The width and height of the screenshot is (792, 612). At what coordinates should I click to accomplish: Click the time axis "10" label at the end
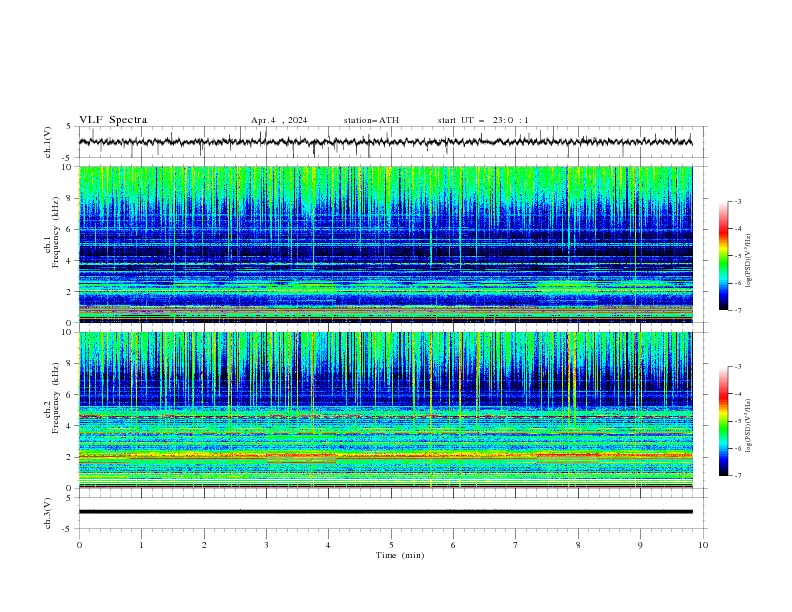(703, 545)
